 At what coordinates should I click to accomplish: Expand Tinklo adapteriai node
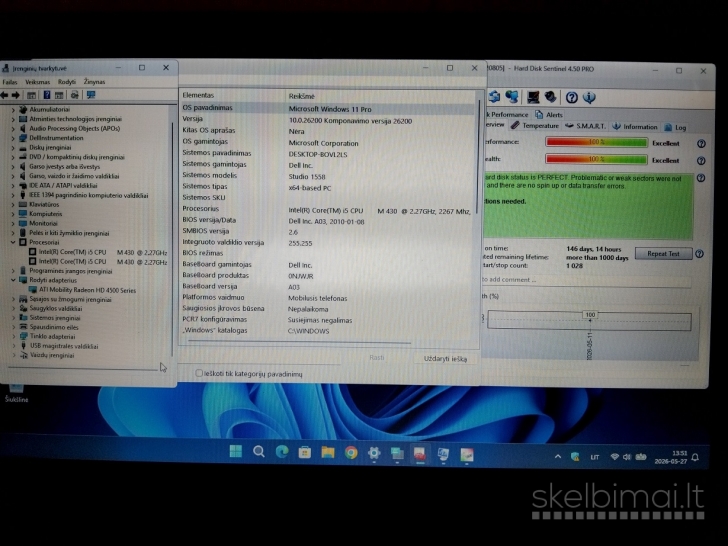pyautogui.click(x=13, y=337)
